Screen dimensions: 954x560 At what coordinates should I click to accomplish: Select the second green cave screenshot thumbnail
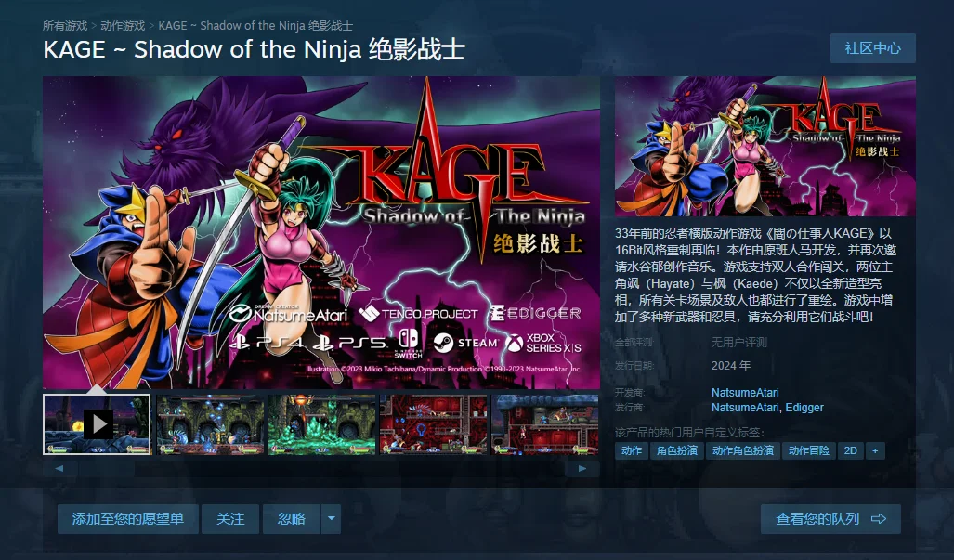pyautogui.click(x=210, y=424)
